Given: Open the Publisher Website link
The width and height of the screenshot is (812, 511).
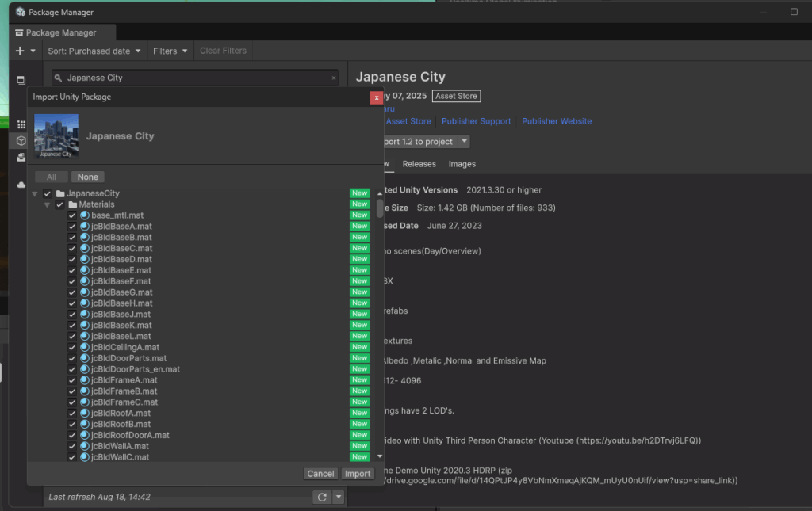Looking at the screenshot, I should coord(557,121).
